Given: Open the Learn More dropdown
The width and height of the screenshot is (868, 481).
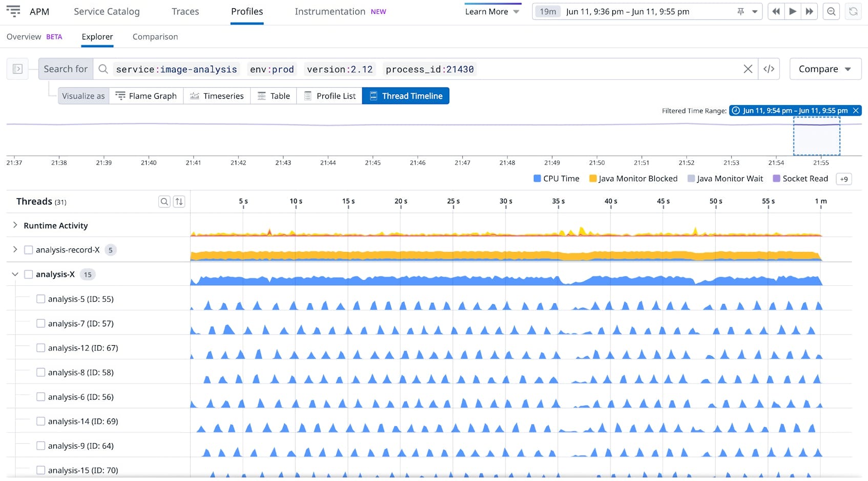Looking at the screenshot, I should 492,11.
